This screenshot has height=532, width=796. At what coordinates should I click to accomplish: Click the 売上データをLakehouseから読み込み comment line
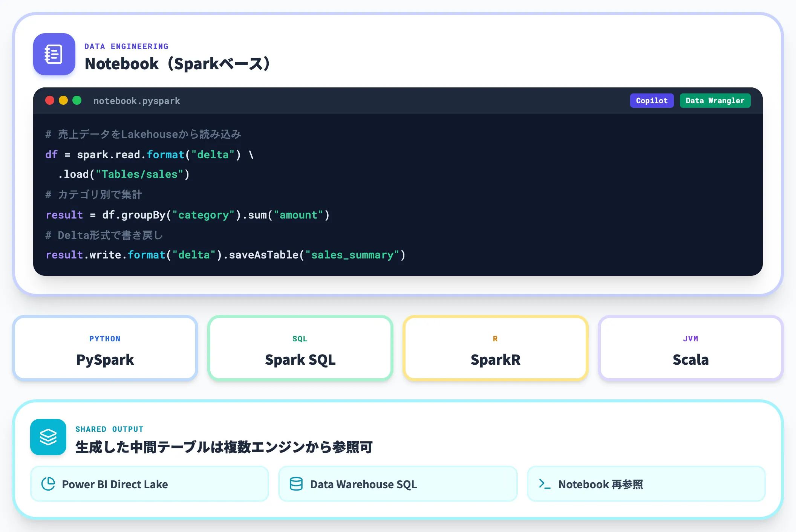[x=143, y=134]
